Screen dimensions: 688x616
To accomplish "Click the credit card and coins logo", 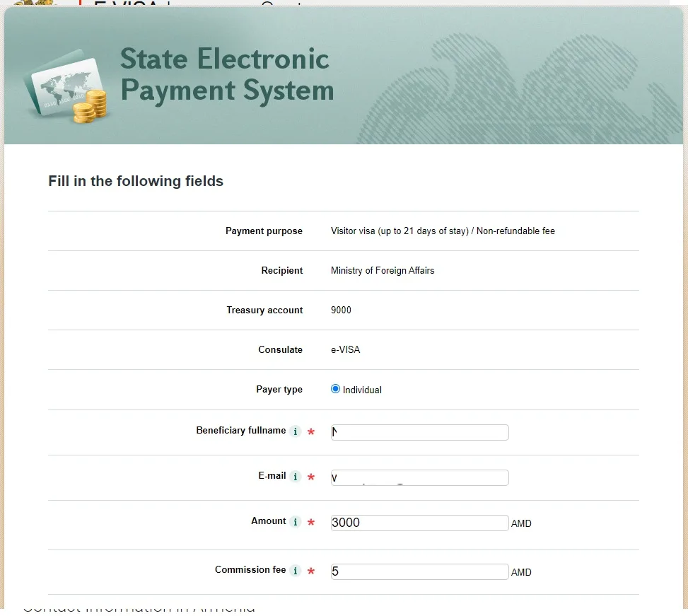I will click(66, 86).
